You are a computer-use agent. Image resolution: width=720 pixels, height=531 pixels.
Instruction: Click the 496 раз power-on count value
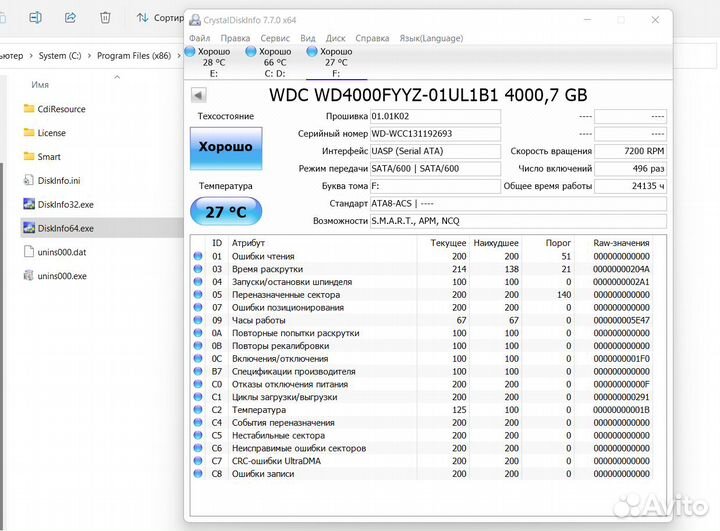pyautogui.click(x=630, y=169)
